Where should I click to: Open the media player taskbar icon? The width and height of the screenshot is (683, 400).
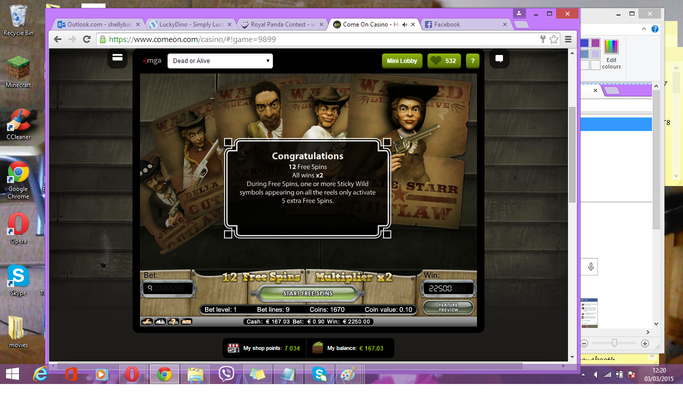coord(101,374)
